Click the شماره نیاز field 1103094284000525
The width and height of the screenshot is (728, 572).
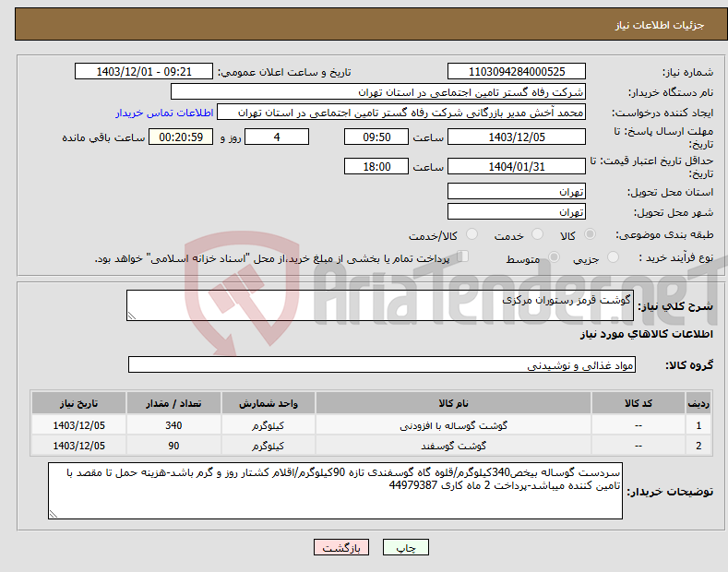[x=517, y=72]
